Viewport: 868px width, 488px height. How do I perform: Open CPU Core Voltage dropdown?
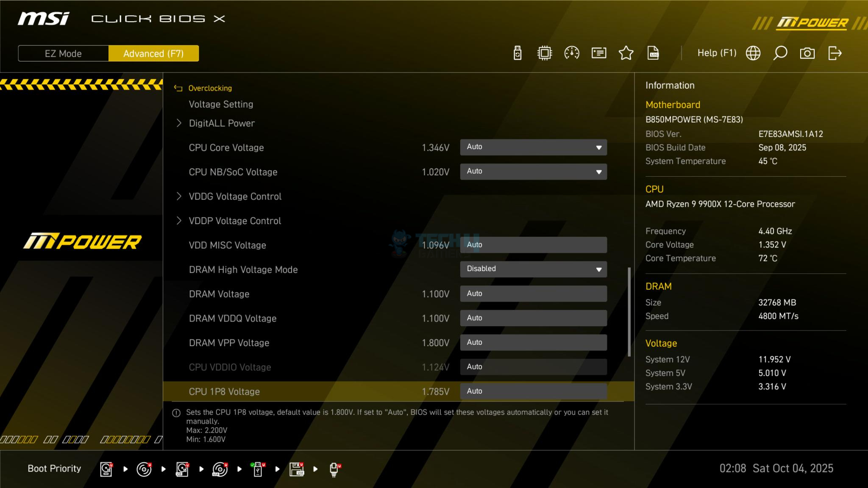[533, 147]
